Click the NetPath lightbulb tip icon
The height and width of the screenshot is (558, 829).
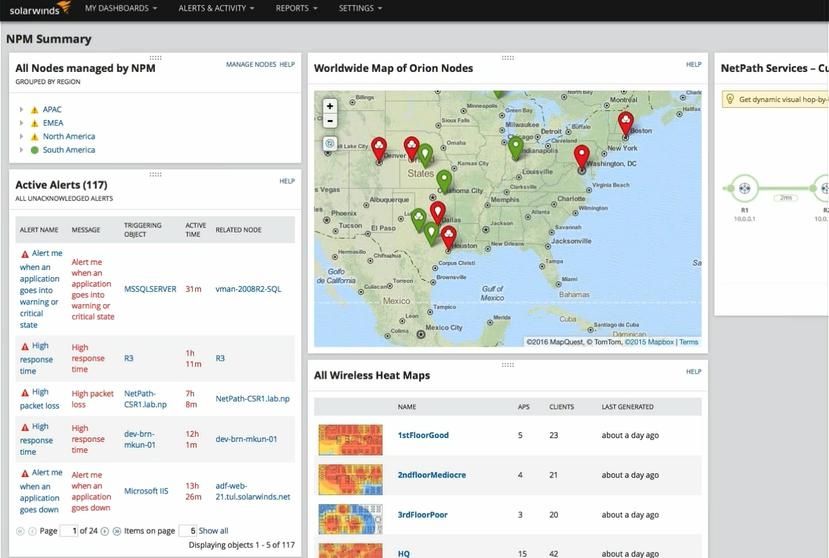pyautogui.click(x=730, y=99)
